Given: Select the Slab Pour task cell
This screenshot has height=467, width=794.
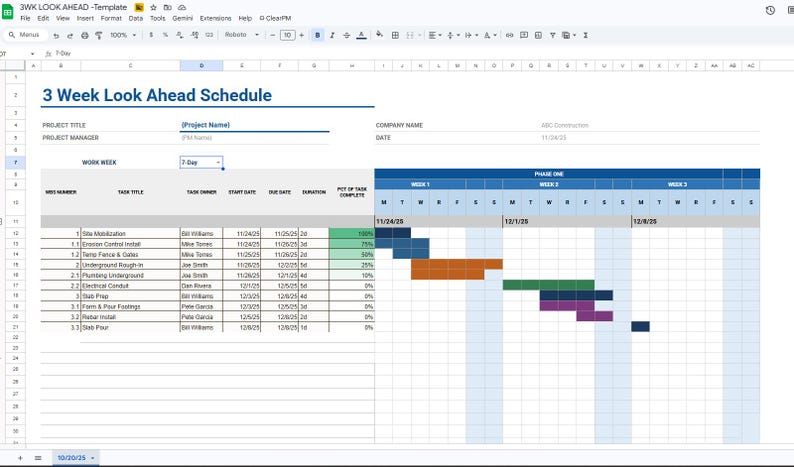Looking at the screenshot, I should (130, 327).
